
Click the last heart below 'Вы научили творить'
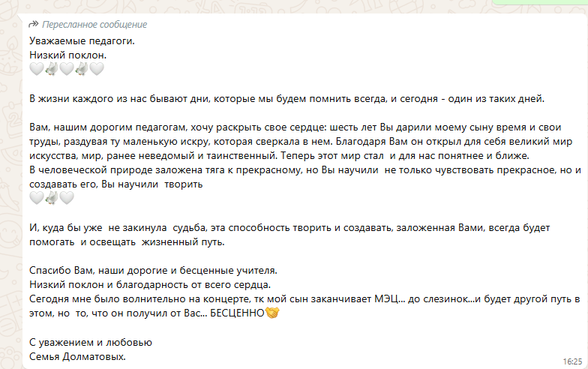pyautogui.click(x=67, y=198)
